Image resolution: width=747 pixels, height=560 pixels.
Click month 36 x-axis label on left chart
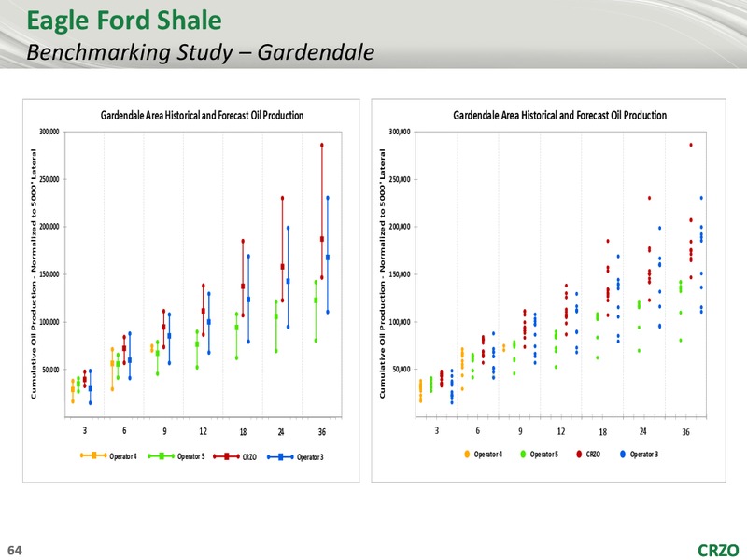click(x=322, y=432)
